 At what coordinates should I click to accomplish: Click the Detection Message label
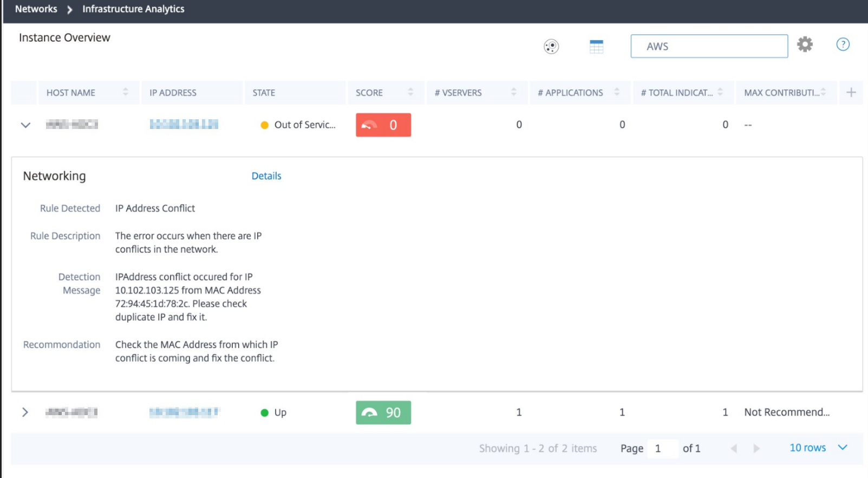tap(80, 283)
